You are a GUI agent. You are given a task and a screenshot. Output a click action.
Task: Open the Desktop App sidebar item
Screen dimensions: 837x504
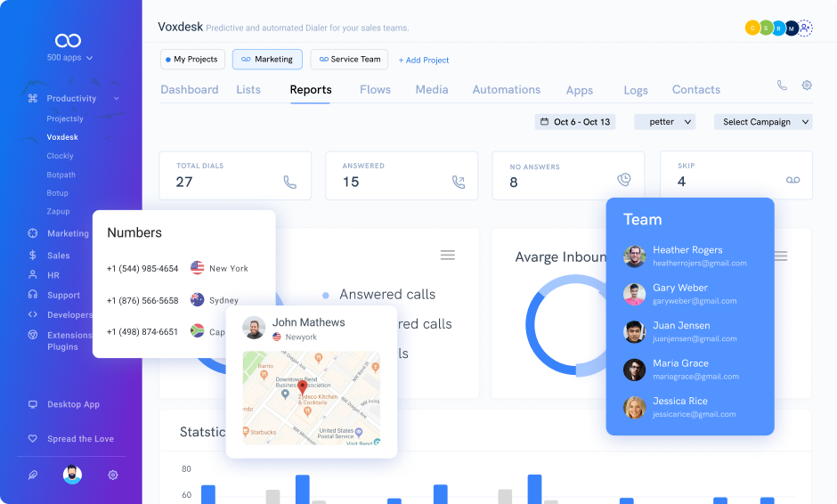coord(73,404)
